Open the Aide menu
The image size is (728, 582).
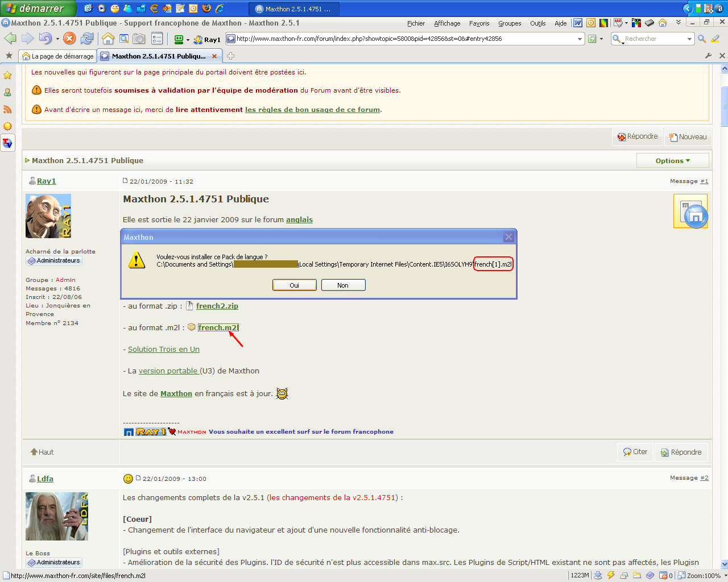[x=560, y=23]
